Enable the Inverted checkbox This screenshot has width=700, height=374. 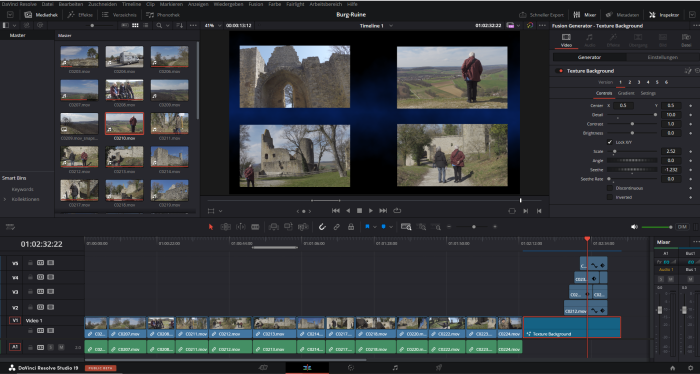[610, 197]
